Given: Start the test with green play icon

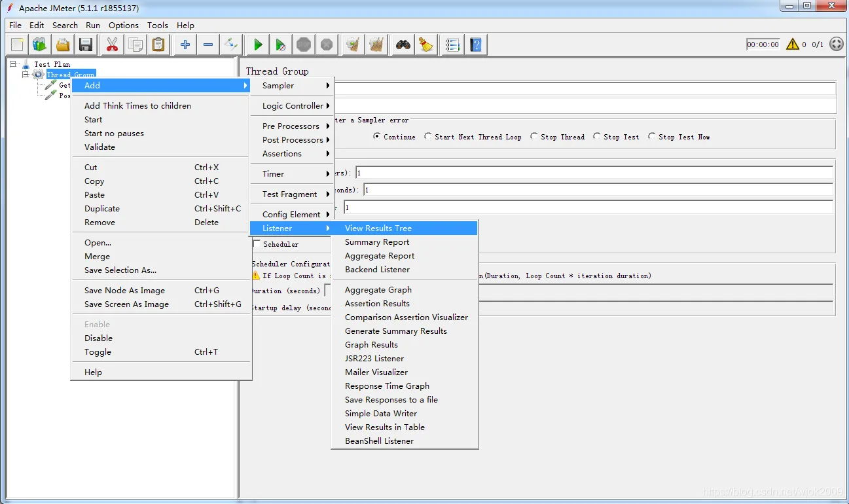Looking at the screenshot, I should point(258,45).
